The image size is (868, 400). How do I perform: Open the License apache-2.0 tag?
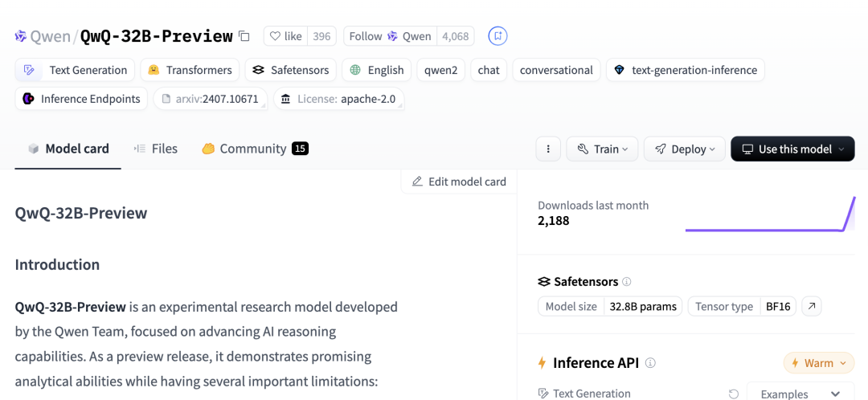pos(339,99)
